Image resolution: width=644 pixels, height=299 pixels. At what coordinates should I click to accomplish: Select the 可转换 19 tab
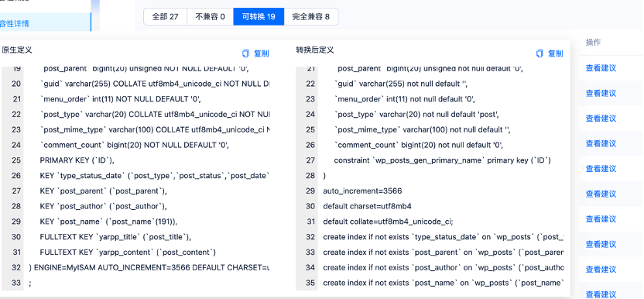[x=259, y=17]
